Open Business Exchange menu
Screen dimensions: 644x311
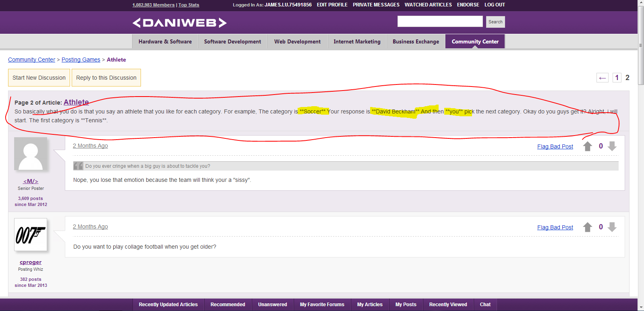point(416,41)
